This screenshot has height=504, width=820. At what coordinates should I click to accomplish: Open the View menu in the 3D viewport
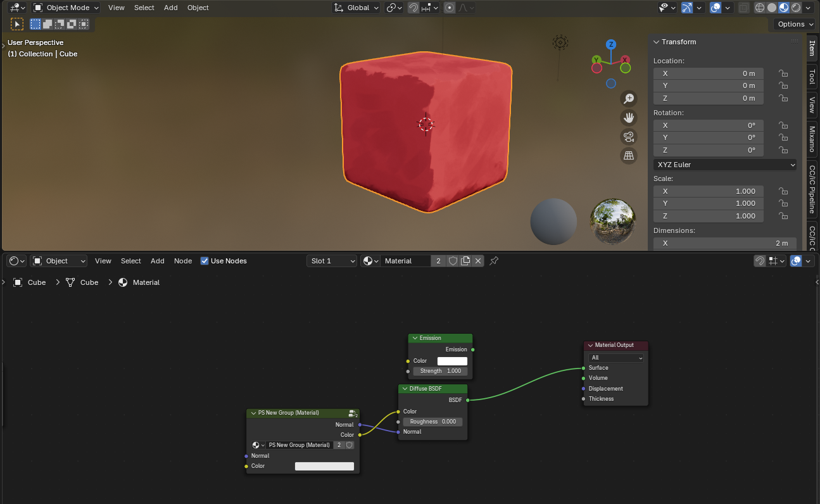(x=117, y=8)
